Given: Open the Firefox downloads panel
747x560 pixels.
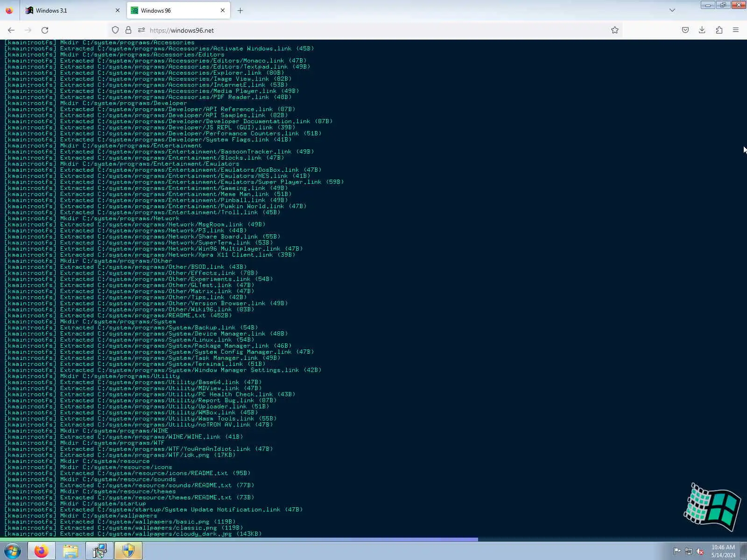Looking at the screenshot, I should 702,30.
